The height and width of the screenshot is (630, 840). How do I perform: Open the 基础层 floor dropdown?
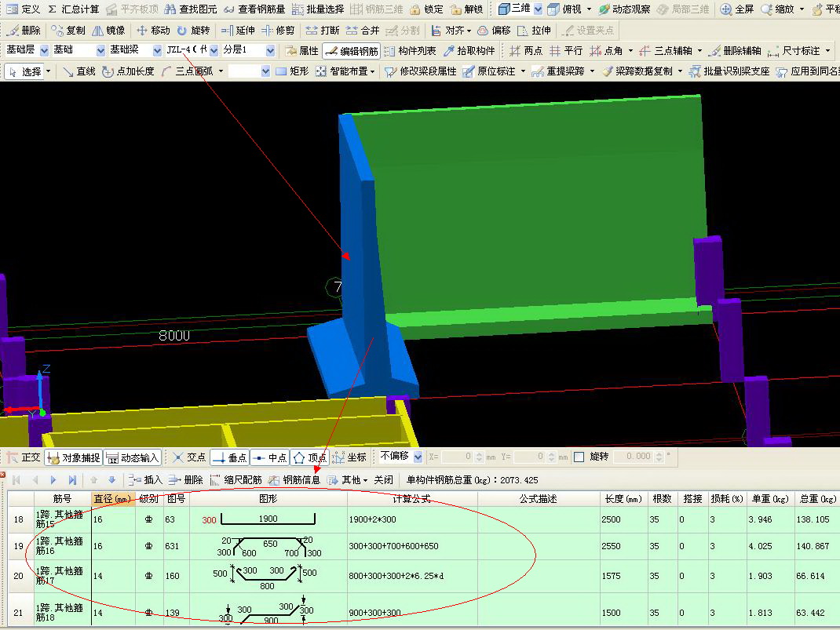(x=45, y=50)
